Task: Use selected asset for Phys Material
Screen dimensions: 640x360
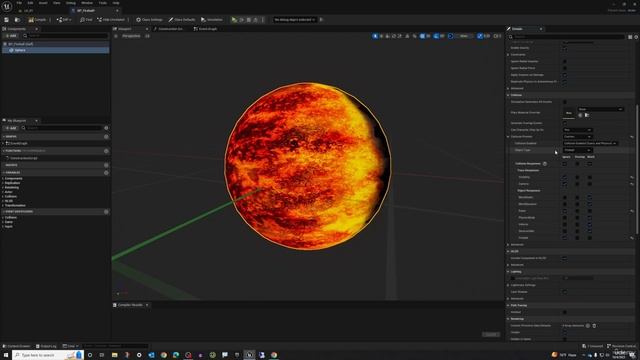Action: 580,116
